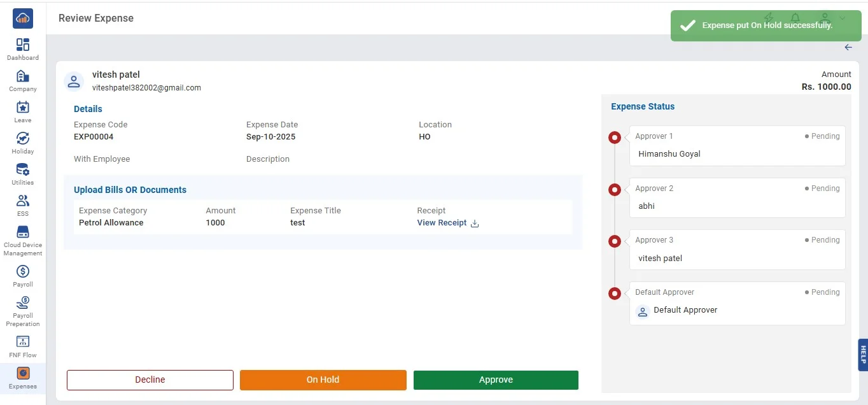
Task: Open the HELP side tab
Action: (x=862, y=354)
